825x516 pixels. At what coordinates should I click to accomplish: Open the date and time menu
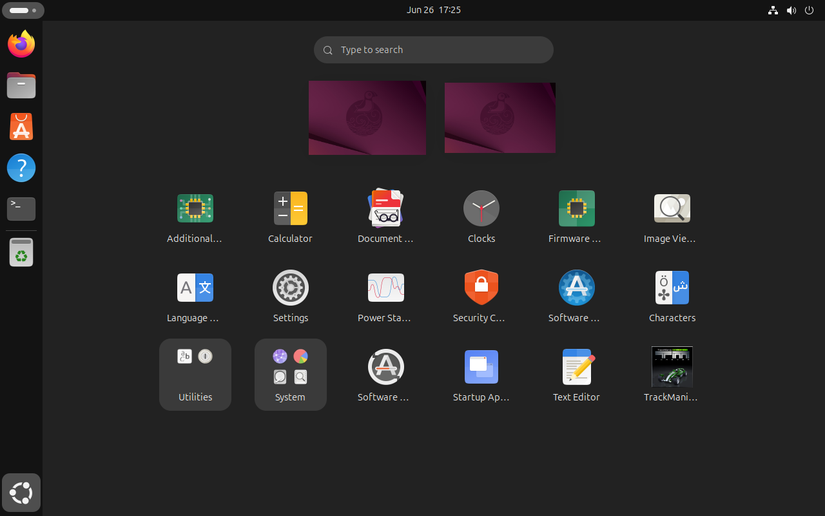click(x=434, y=10)
